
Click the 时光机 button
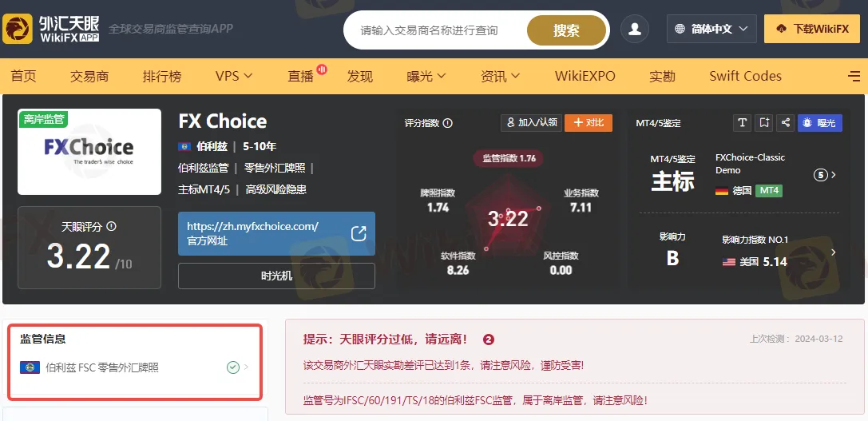(x=276, y=276)
